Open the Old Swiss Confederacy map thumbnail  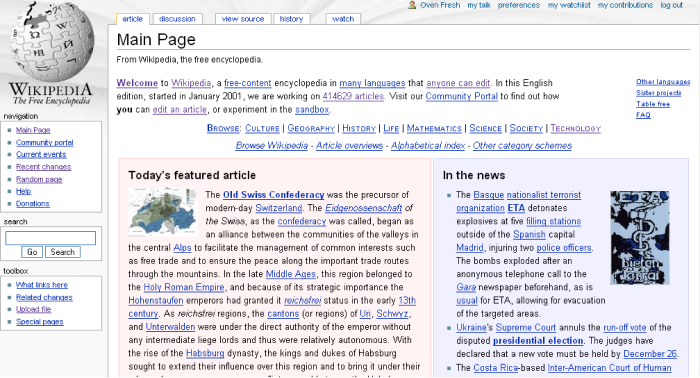click(162, 212)
